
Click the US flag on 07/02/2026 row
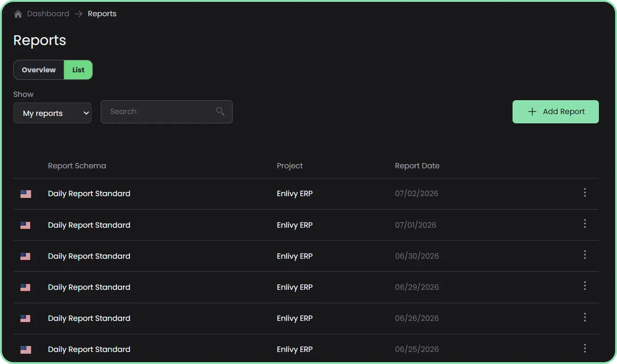[x=26, y=194]
